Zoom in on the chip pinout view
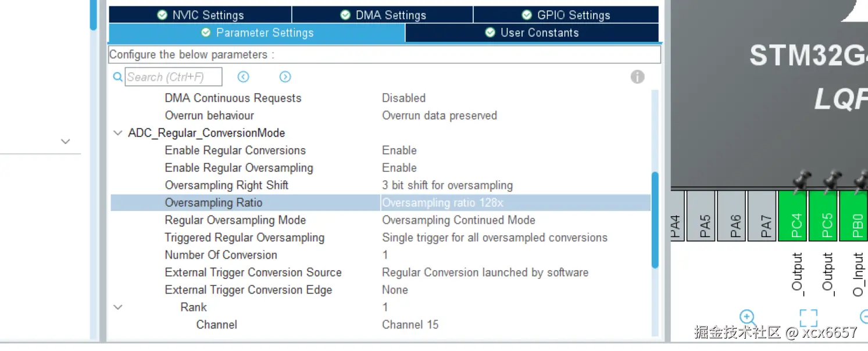This screenshot has width=868, height=351. coord(747,317)
